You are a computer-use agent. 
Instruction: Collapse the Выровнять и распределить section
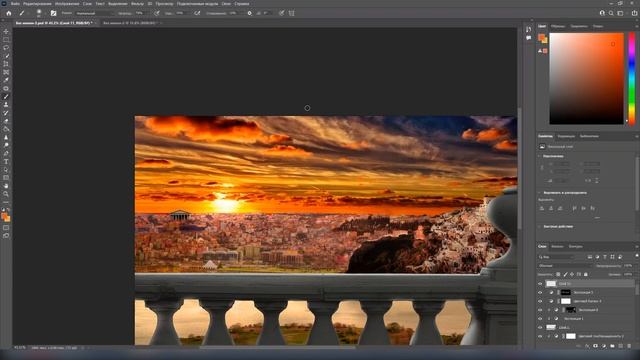click(x=540, y=193)
